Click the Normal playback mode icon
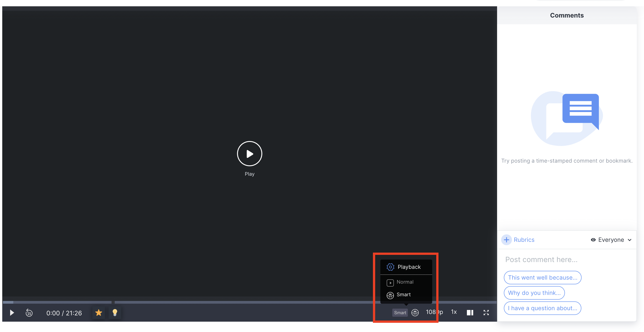Screen dimensions: 644x332 click(389, 282)
